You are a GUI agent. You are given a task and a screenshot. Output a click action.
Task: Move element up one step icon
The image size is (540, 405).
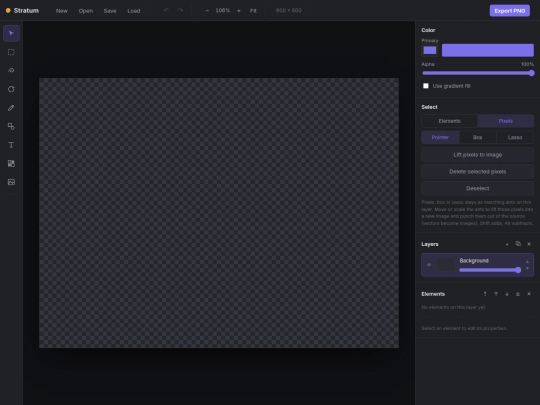(x=496, y=294)
